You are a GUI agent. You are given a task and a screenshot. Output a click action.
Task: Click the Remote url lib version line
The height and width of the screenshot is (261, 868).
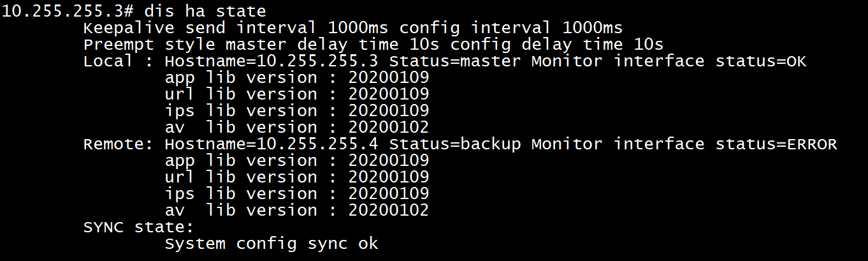(x=296, y=177)
